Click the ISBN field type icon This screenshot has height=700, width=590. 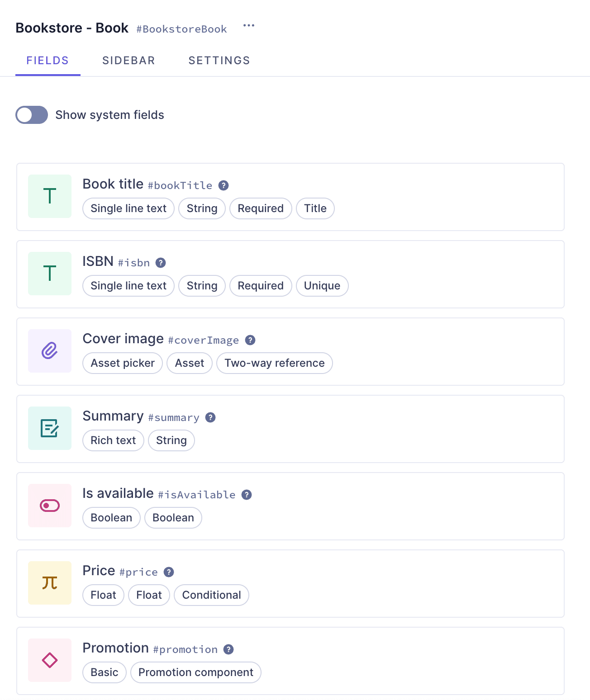click(x=50, y=274)
